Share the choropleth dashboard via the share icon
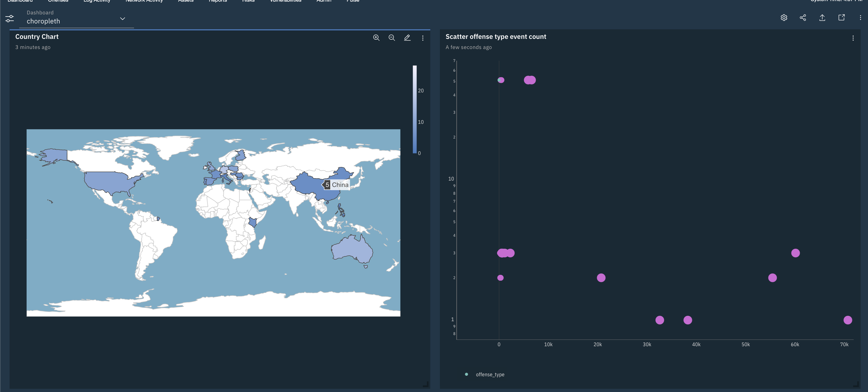Viewport: 868px width, 392px height. 803,18
